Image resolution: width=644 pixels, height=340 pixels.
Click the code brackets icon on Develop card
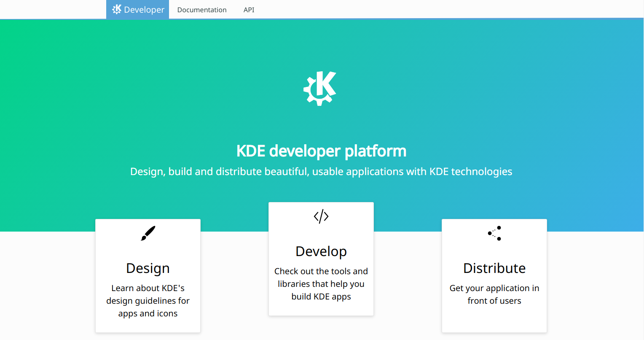321,216
